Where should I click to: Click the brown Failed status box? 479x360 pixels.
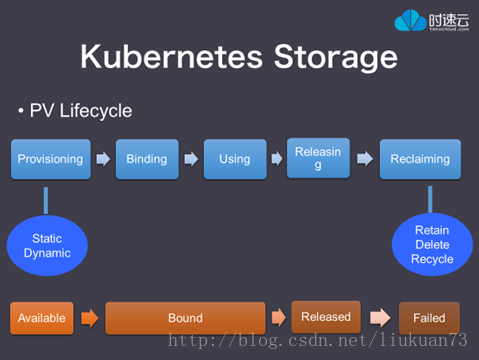[429, 318]
